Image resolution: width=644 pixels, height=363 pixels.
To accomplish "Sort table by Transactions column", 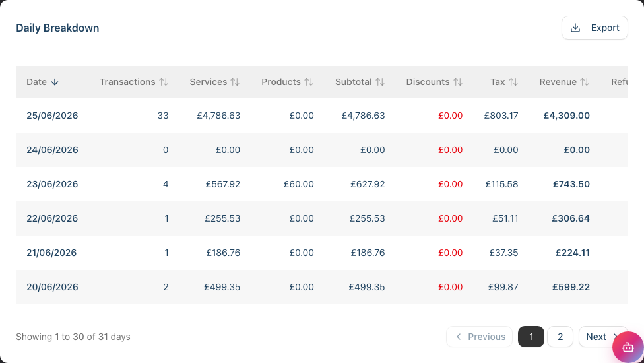I will click(x=164, y=82).
